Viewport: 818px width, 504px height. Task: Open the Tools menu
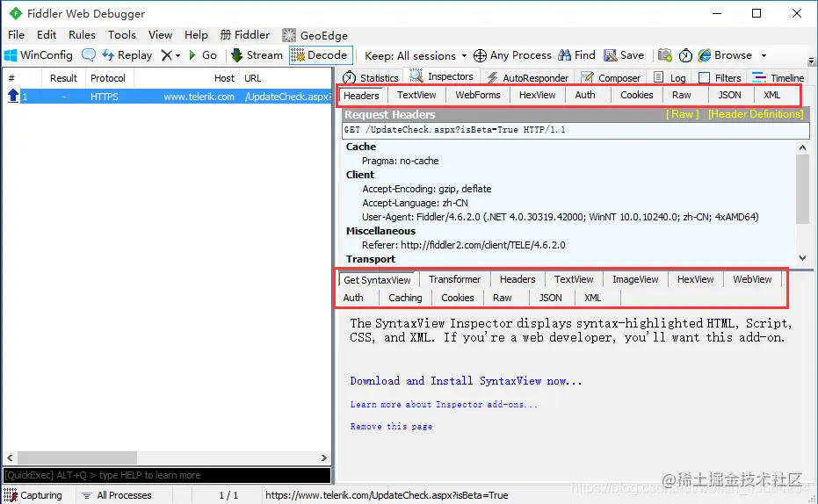tap(121, 35)
